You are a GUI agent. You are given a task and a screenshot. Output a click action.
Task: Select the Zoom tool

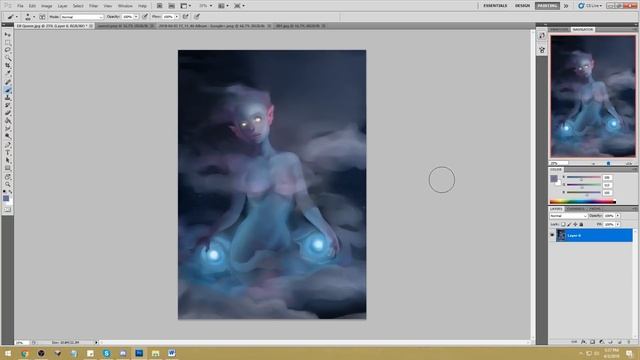coord(8,185)
